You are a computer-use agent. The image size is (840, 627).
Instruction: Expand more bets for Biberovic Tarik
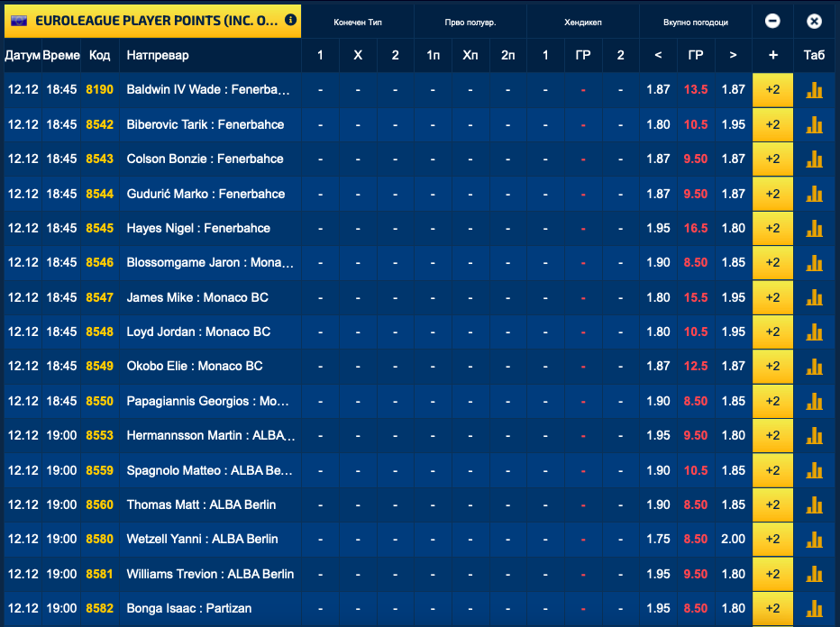(x=772, y=124)
